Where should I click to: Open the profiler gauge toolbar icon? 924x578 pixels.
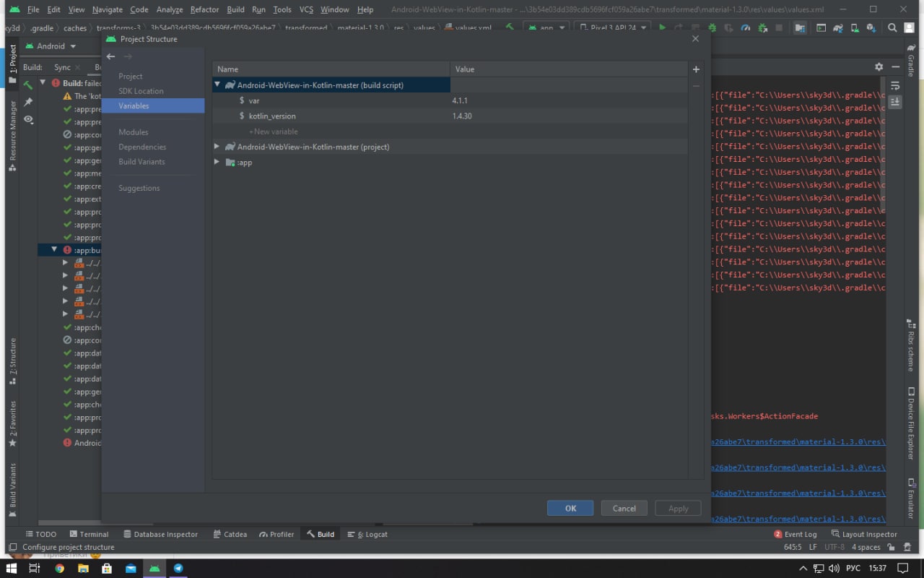[746, 28]
